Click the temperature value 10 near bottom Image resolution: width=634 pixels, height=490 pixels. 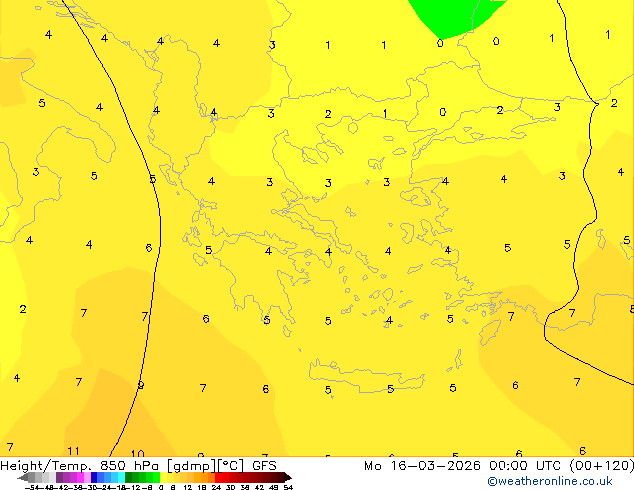pos(137,454)
